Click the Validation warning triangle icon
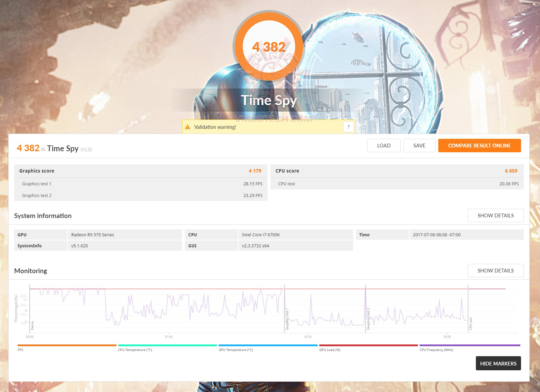This screenshot has width=540, height=392. point(188,127)
